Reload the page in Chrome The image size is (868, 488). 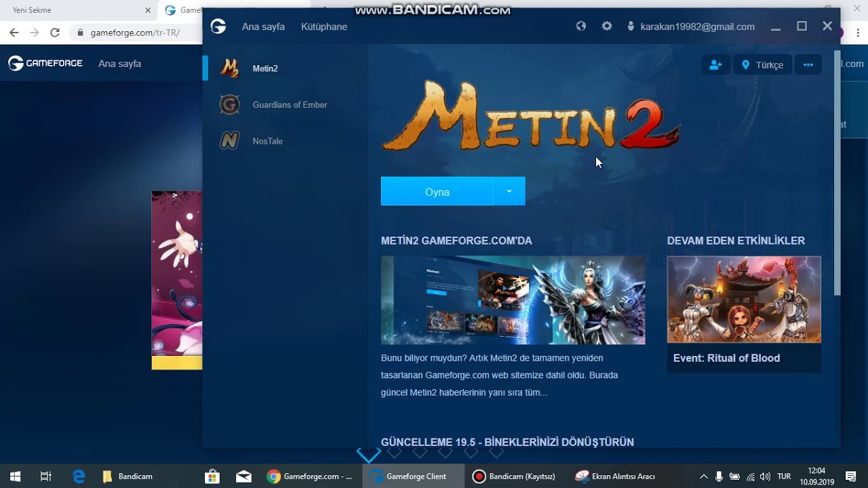[55, 32]
